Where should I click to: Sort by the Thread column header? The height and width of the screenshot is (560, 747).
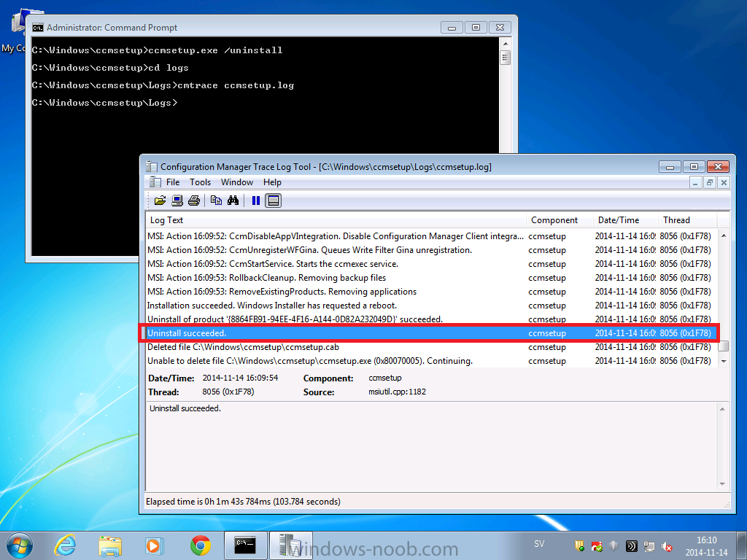pos(687,220)
